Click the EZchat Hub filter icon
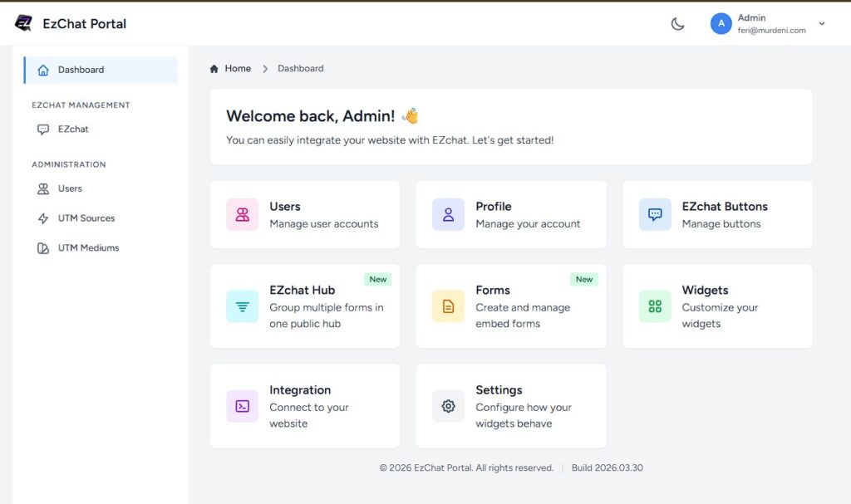This screenshot has width=851, height=504. tap(243, 306)
